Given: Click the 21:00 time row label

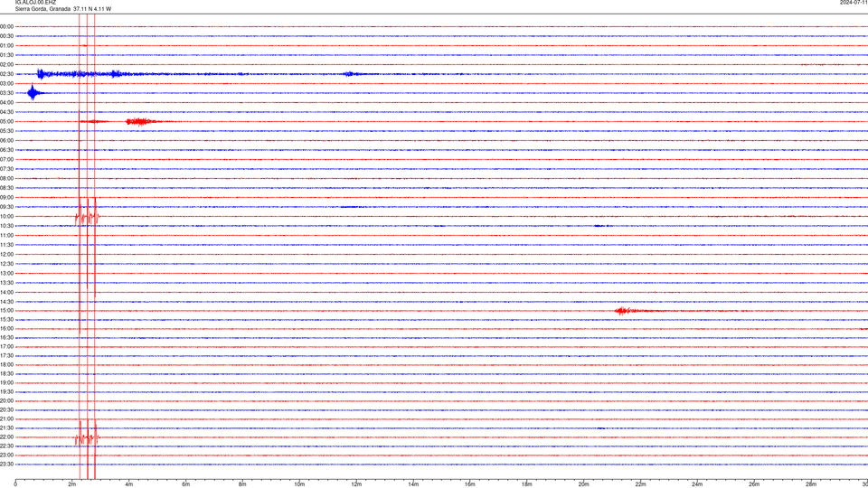Looking at the screenshot, I should click(x=6, y=418).
